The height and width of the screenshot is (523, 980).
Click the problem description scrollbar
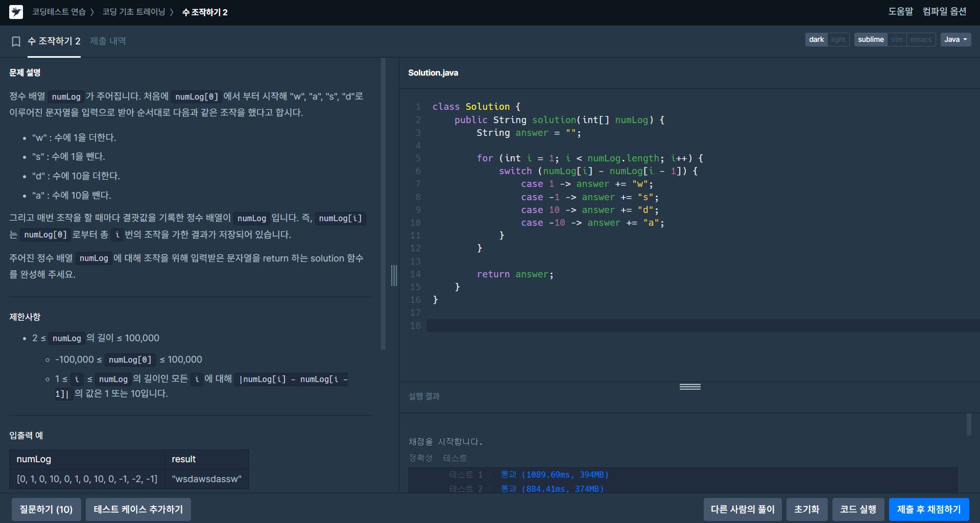384,204
